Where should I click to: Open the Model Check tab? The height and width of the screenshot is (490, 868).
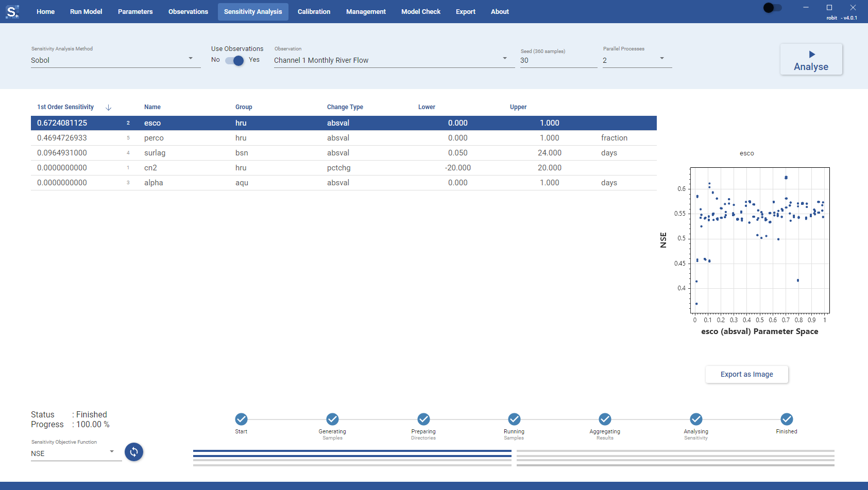421,11
